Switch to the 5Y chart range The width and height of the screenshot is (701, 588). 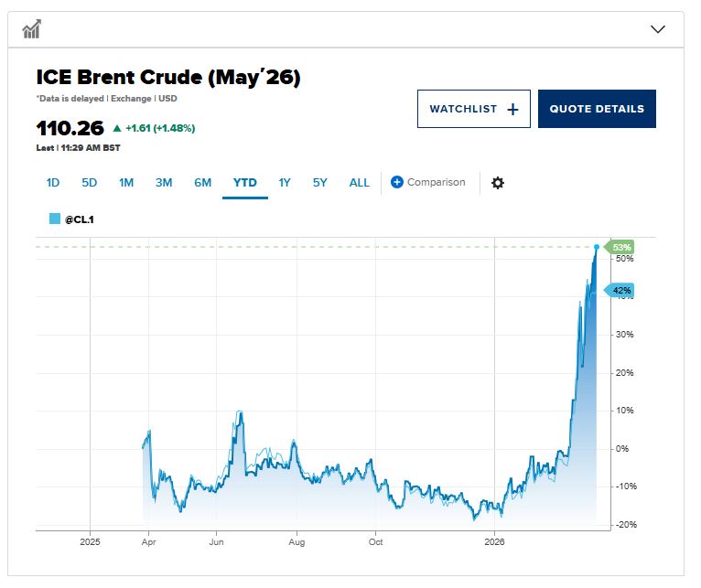coord(319,183)
